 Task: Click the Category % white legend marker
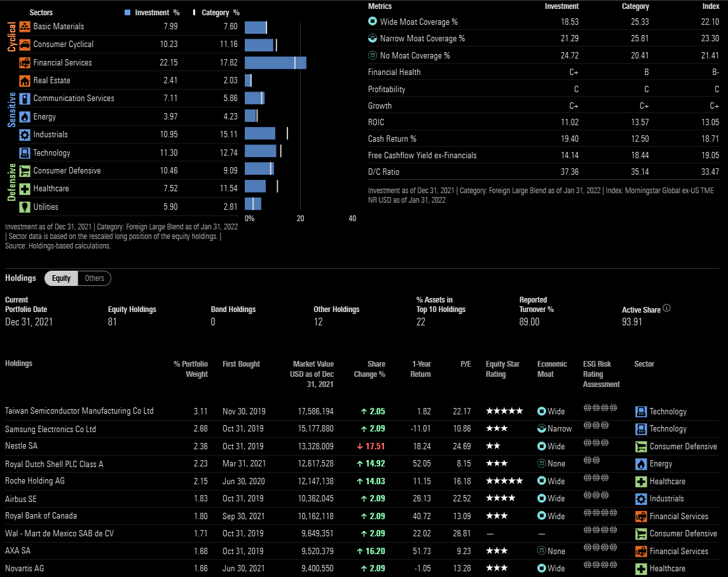194,13
